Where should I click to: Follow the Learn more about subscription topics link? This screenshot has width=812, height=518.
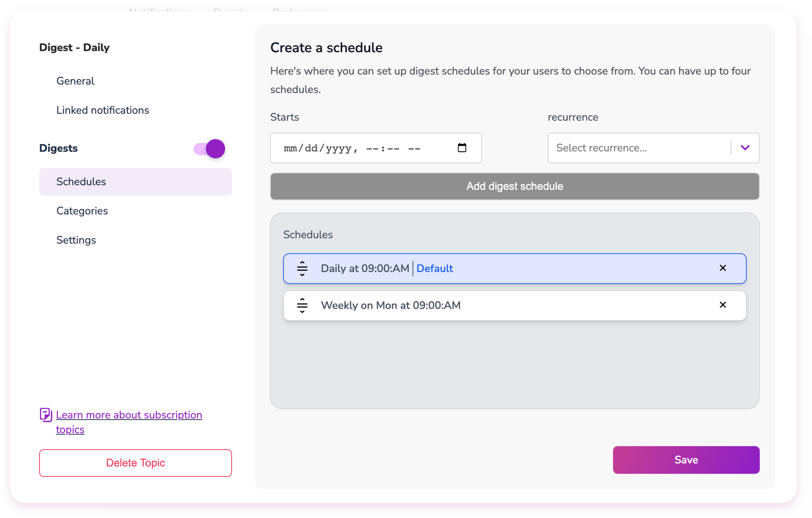click(129, 415)
